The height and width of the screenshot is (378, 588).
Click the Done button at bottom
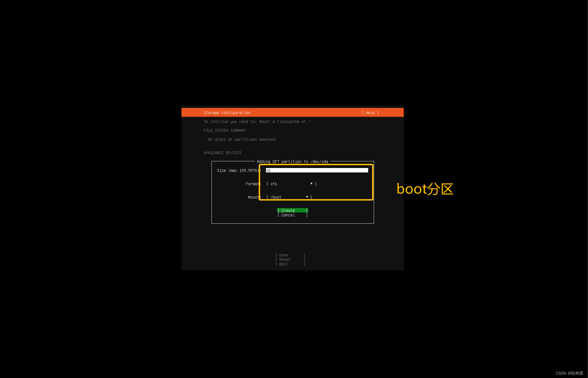[x=290, y=255]
